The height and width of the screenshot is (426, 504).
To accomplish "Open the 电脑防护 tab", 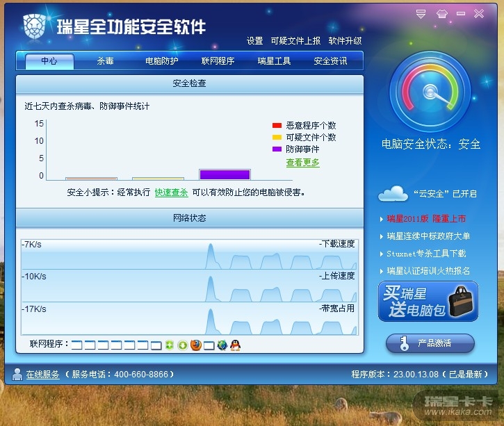I will 162,61.
